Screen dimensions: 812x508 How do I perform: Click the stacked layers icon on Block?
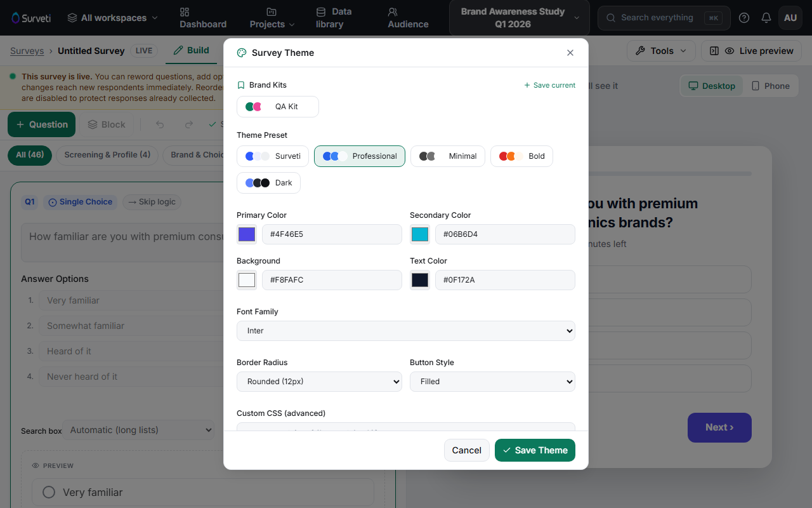93,124
